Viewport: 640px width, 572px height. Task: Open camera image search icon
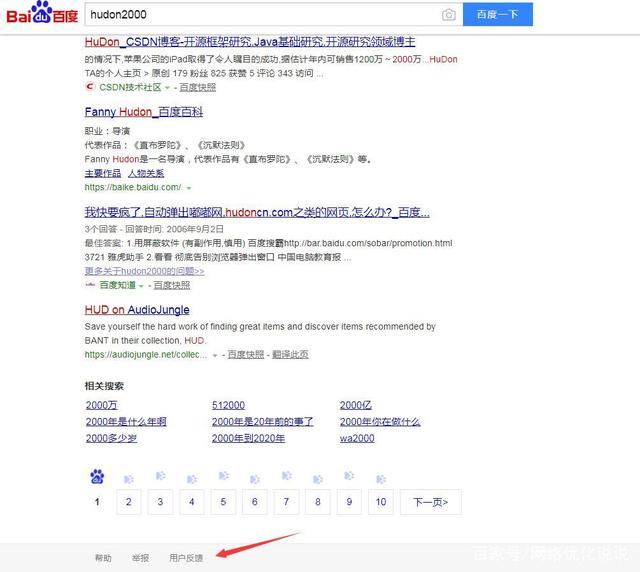click(x=449, y=15)
